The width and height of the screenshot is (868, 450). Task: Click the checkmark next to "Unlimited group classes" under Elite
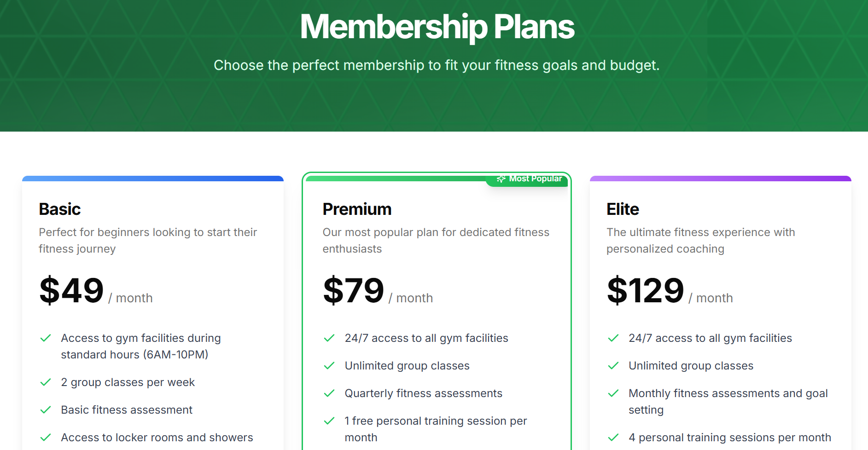613,365
